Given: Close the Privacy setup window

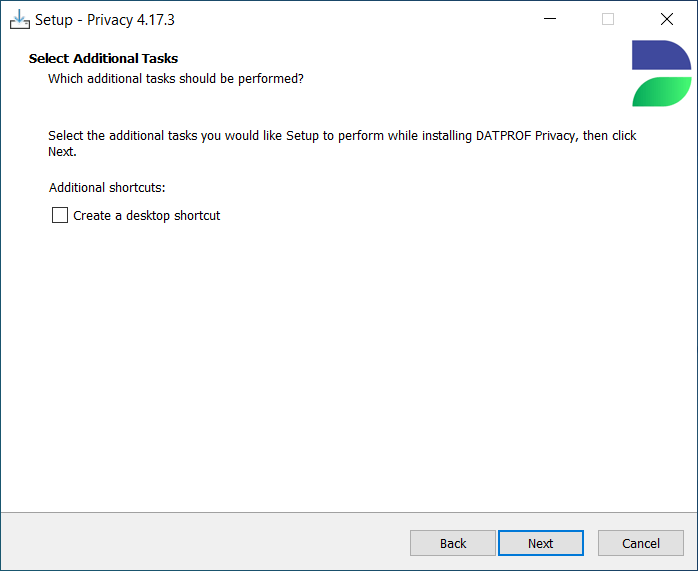Looking at the screenshot, I should coord(666,19).
